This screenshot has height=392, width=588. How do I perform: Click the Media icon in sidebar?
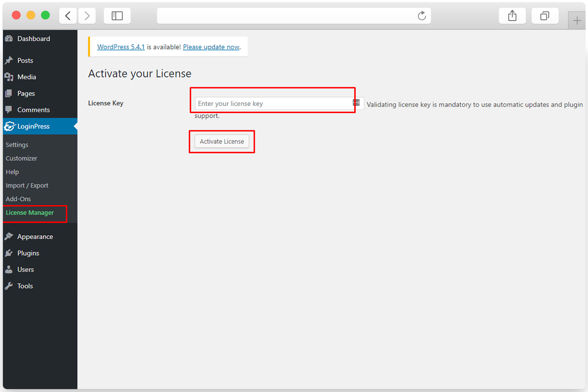[x=8, y=77]
